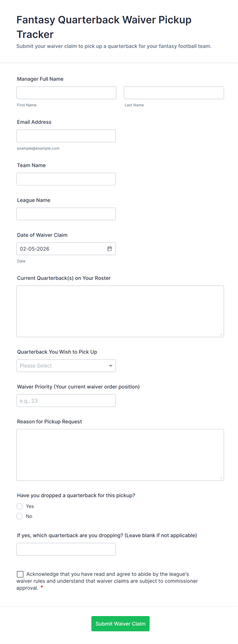The height and width of the screenshot is (644, 238).
Task: Click the Manager Full Name label
Action: pos(40,79)
